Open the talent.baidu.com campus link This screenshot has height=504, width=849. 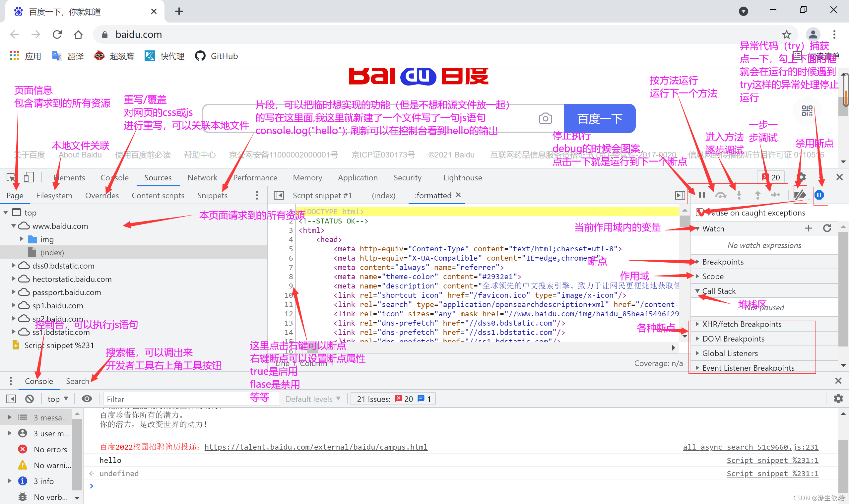click(x=316, y=447)
